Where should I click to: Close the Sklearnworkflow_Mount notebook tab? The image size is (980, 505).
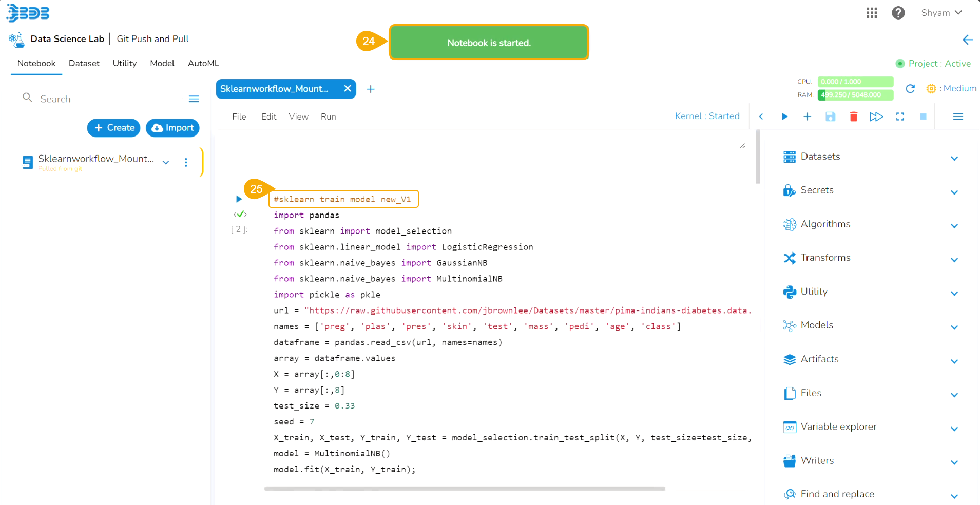(x=348, y=88)
